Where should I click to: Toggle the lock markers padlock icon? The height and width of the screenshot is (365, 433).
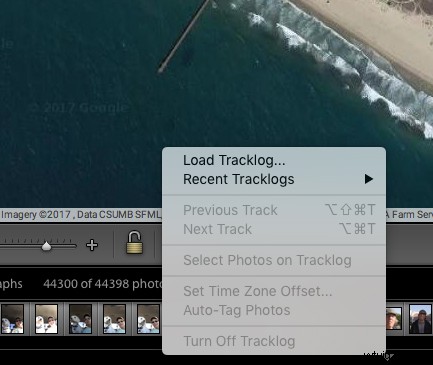pos(134,243)
